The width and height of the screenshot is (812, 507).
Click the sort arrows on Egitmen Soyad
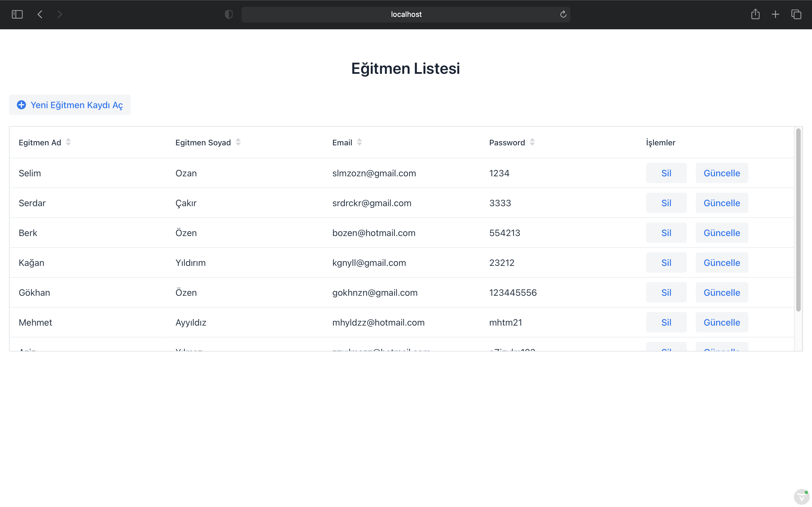238,142
